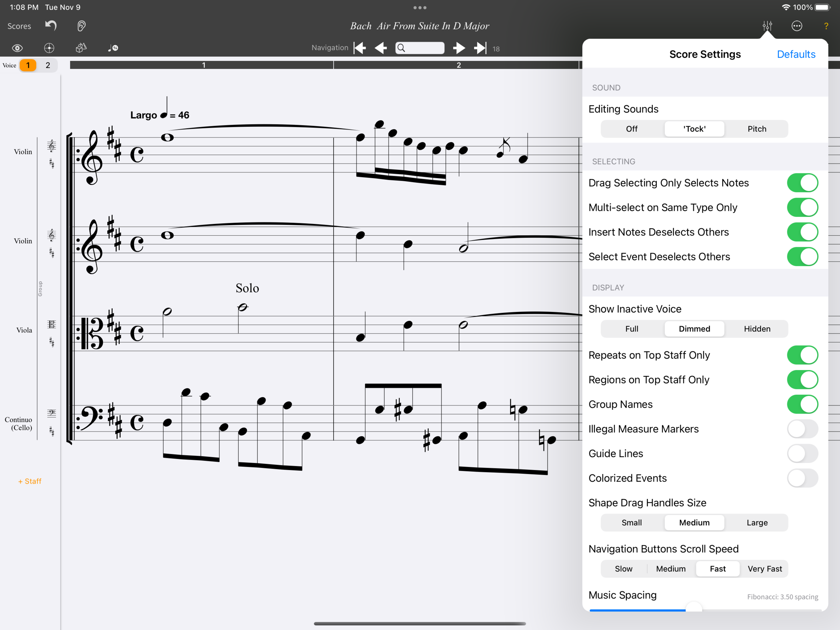Select the Continuo (Cello) staff name
Screen dimensions: 840x630
pos(18,424)
